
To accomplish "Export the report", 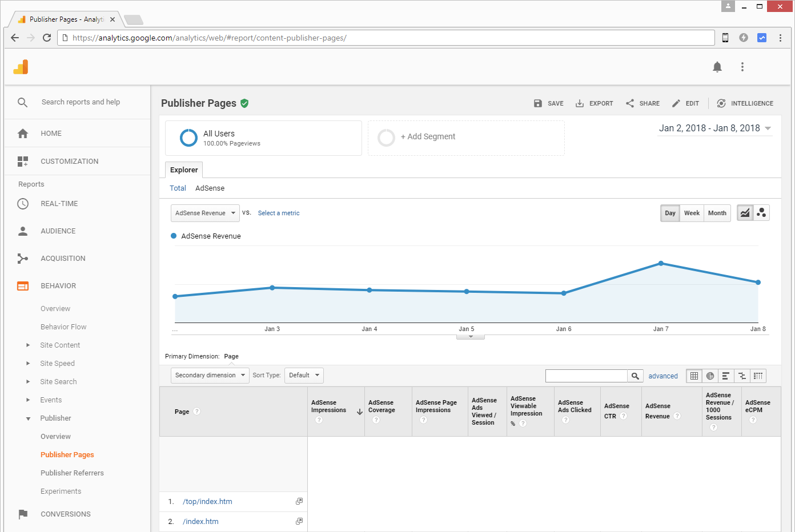I will [594, 103].
